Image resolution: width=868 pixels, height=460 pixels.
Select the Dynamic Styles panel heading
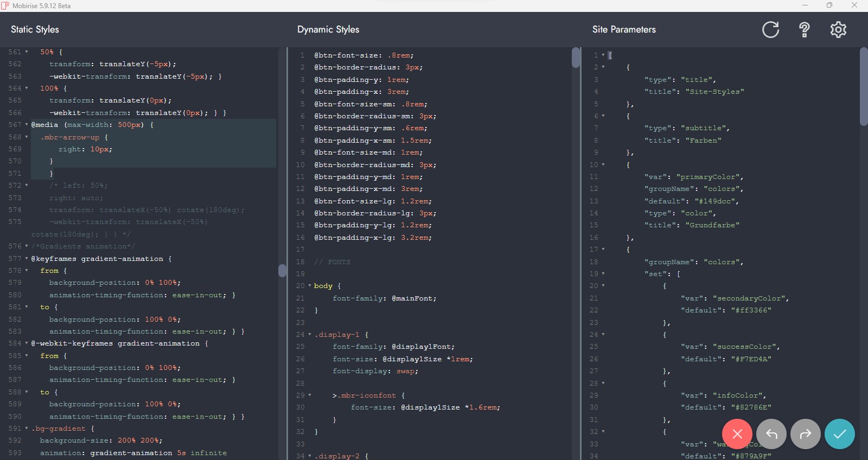[328, 29]
